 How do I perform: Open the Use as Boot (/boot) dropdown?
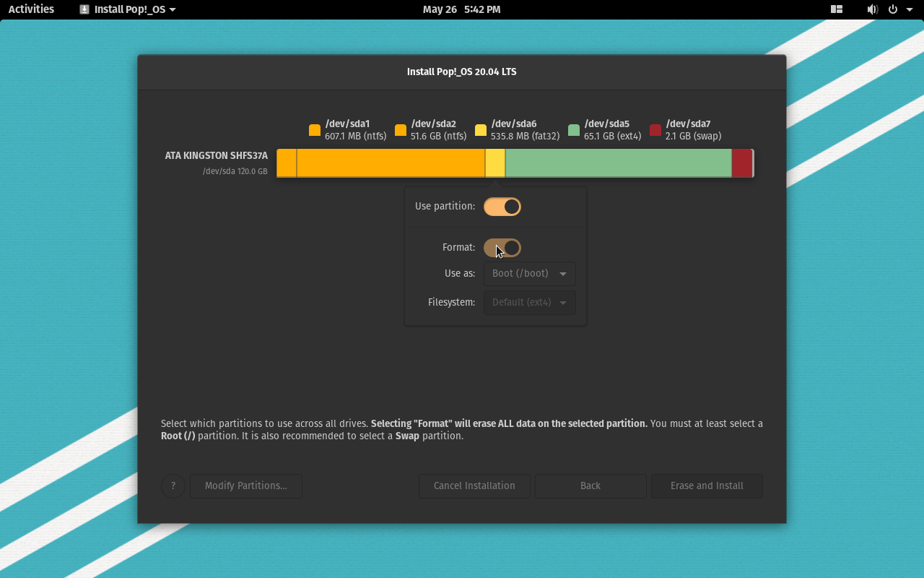[529, 274]
